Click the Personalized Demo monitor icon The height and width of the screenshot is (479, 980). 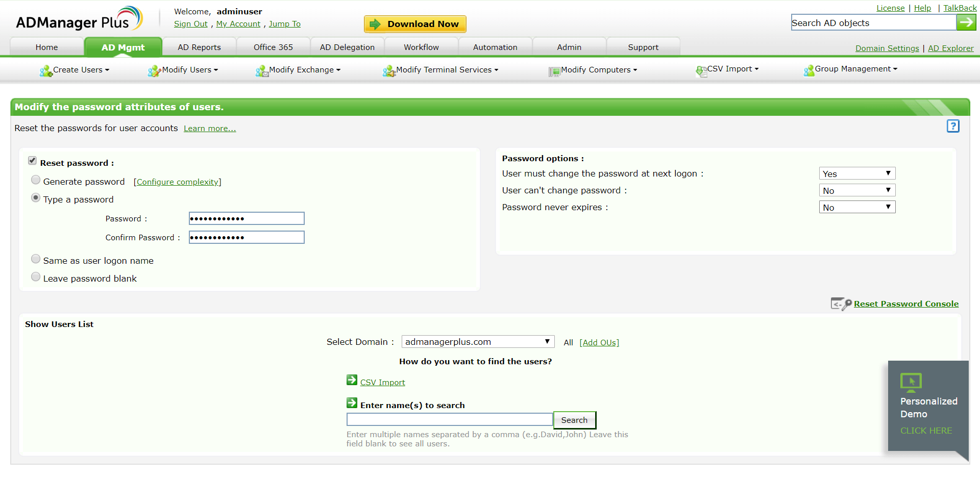pos(911,382)
